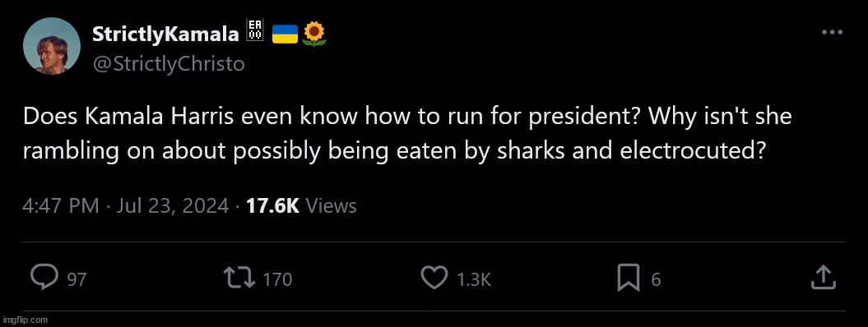Click the Jul 23, 2024 date
The height and width of the screenshot is (327, 868).
point(172,206)
